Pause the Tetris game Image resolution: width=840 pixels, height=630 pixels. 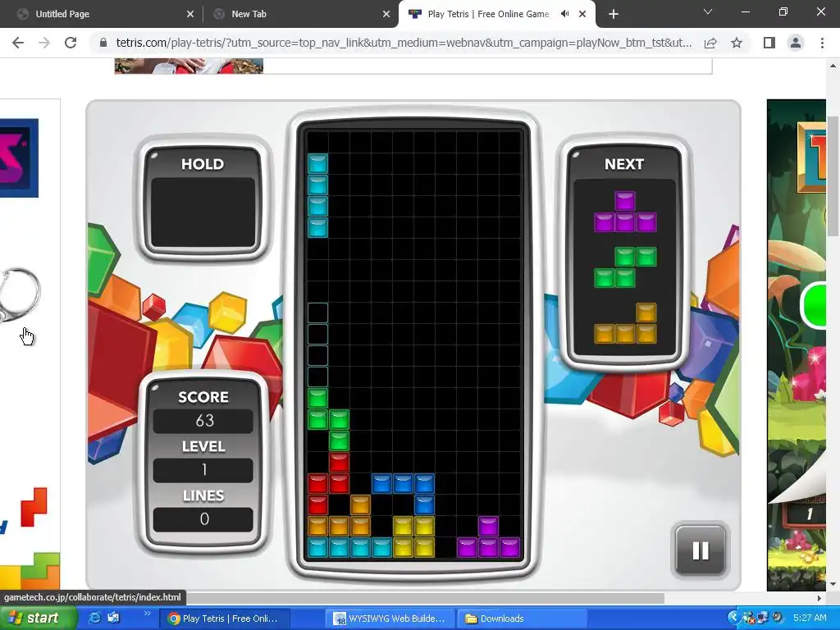(x=701, y=550)
